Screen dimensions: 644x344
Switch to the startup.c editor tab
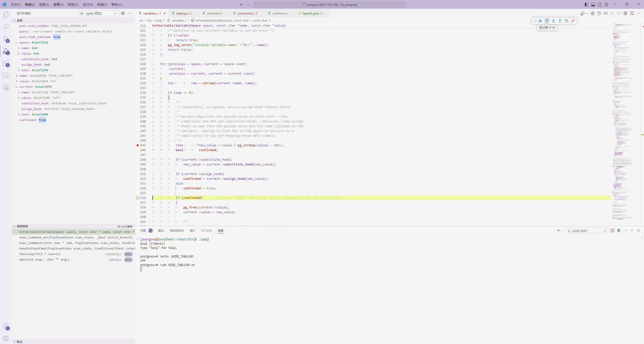pos(183,13)
